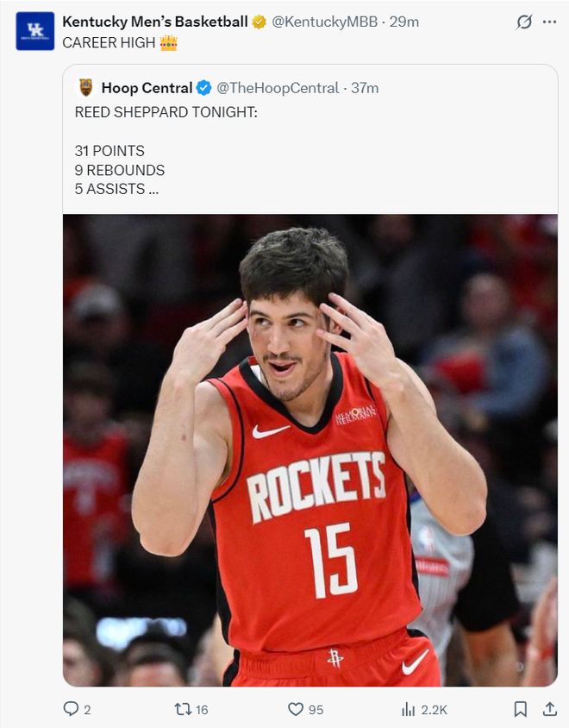Viewport: 569px width, 728px height.
Task: Click the 37m quoted tweet timestamp
Action: (365, 88)
